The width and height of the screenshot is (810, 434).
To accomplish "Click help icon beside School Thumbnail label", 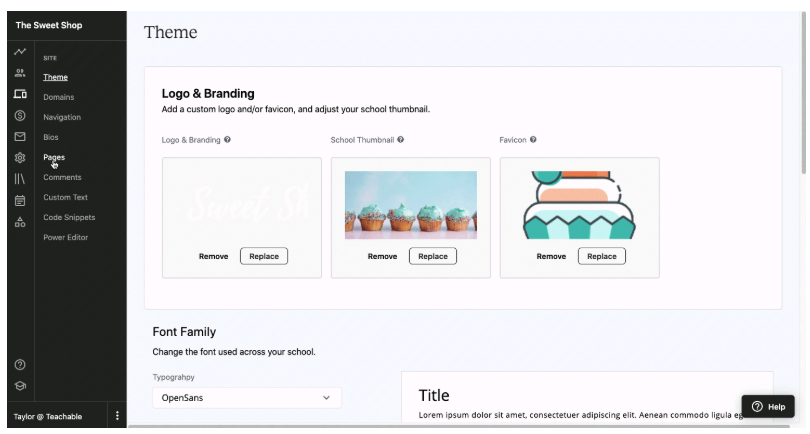I will pyautogui.click(x=401, y=140).
